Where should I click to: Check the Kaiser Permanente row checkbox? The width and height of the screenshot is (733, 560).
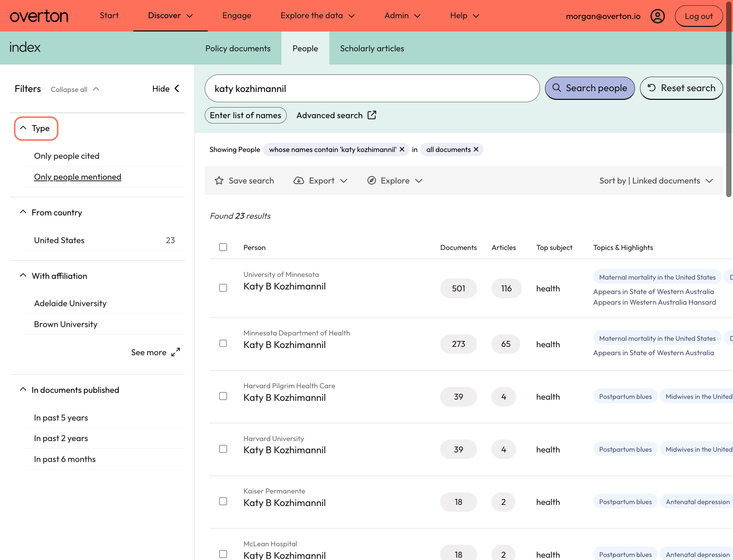223,501
